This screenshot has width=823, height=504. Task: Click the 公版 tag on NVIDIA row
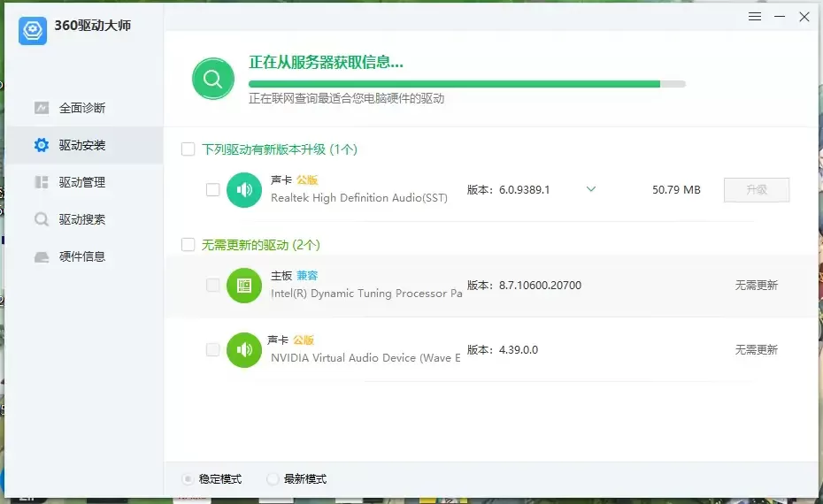[304, 340]
